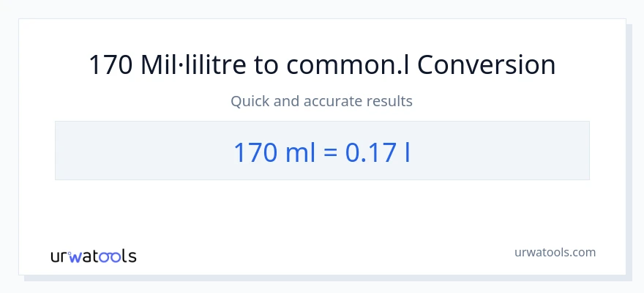
Task: Click the conversion page title heading
Action: (322, 65)
